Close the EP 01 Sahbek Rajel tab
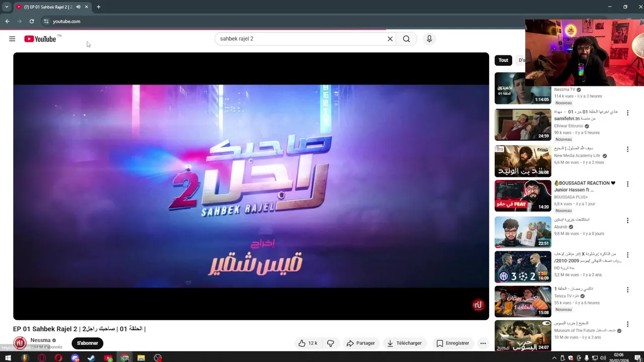Viewport: 644px width, 362px height. click(x=87, y=7)
